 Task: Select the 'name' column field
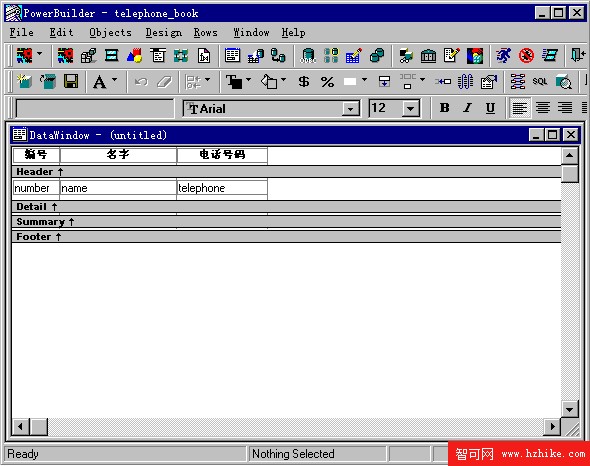pos(118,187)
